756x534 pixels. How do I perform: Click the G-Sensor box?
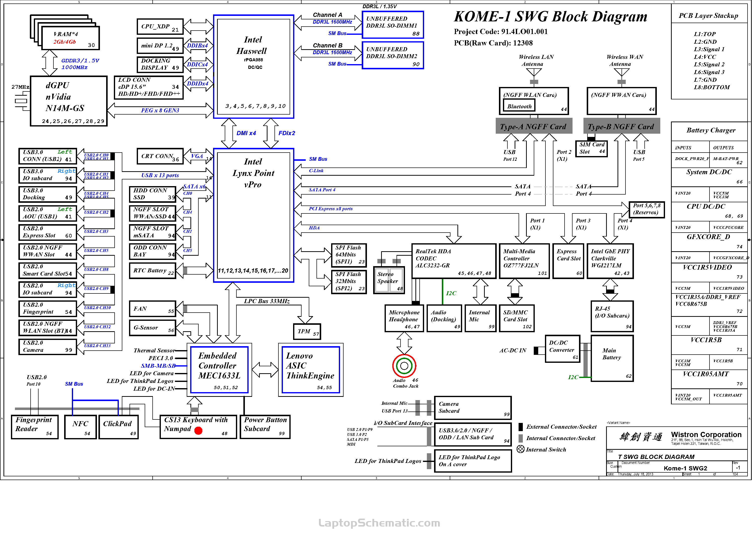tap(152, 328)
